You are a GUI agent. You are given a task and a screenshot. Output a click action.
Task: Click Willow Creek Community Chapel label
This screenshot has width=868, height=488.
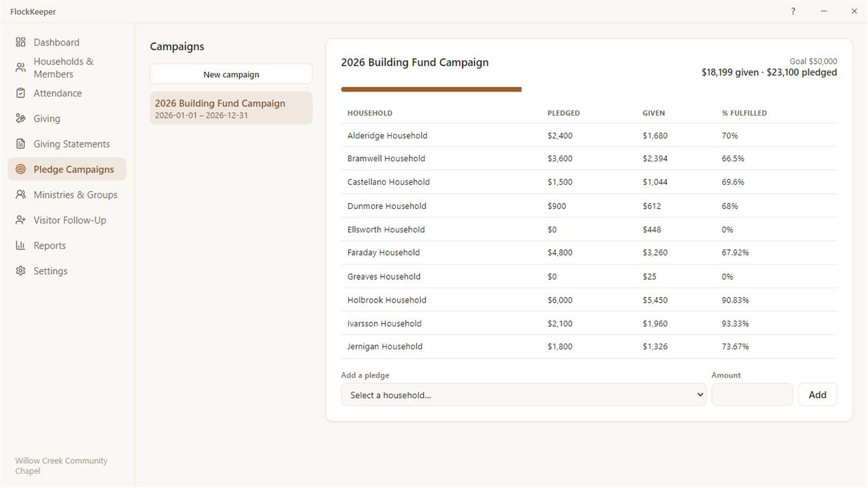tap(61, 466)
